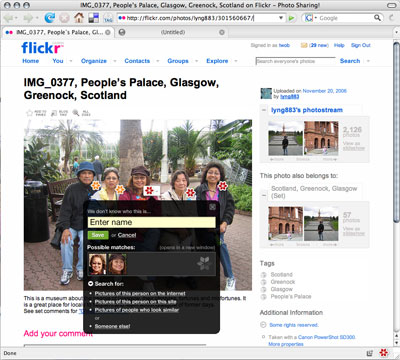Click the red flower face tag on rightmost woman
The height and width of the screenshot is (360, 400).
[x=223, y=186]
